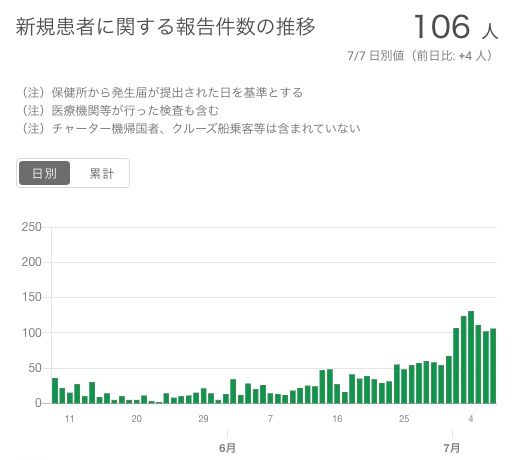Click the 7月 month axis label
The image size is (513, 460).
tap(452, 448)
